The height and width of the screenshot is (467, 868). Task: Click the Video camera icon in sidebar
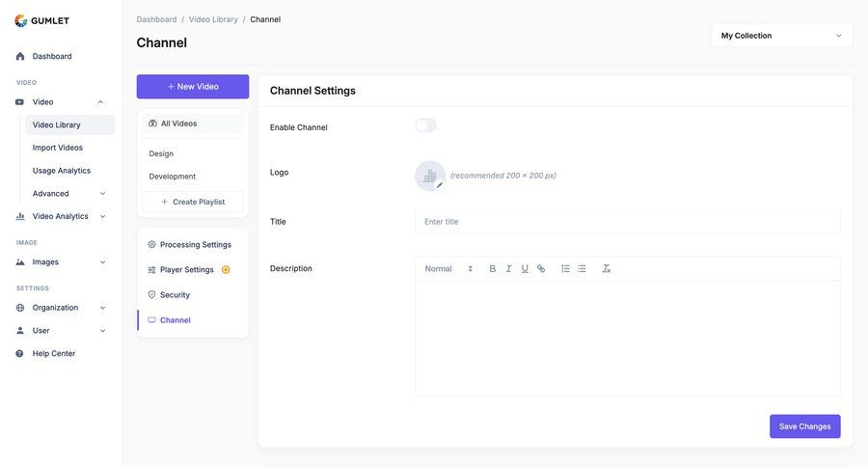[20, 102]
